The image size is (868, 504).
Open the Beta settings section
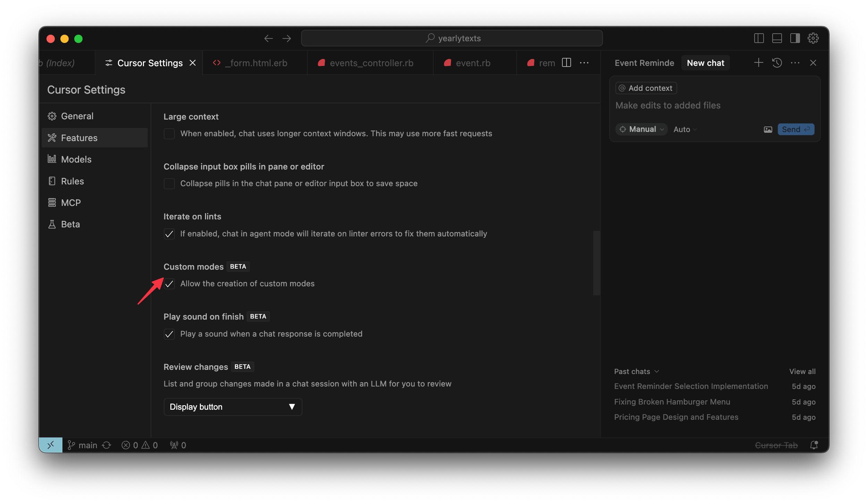pos(95,224)
